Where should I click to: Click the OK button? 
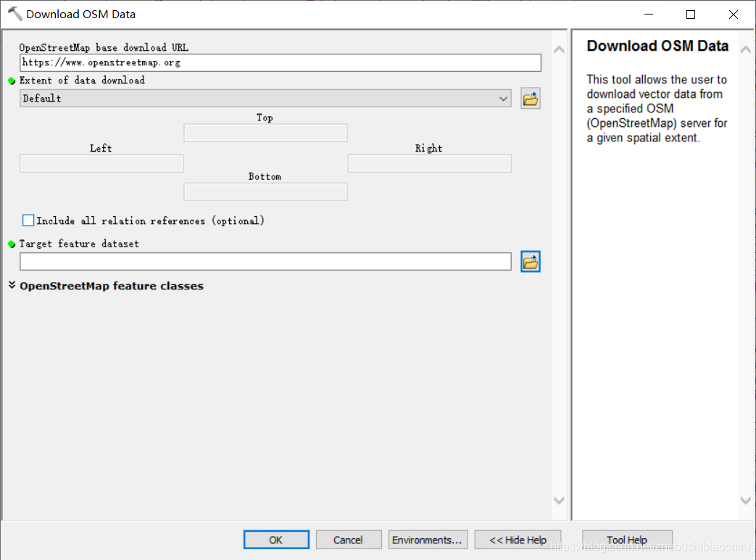click(276, 540)
